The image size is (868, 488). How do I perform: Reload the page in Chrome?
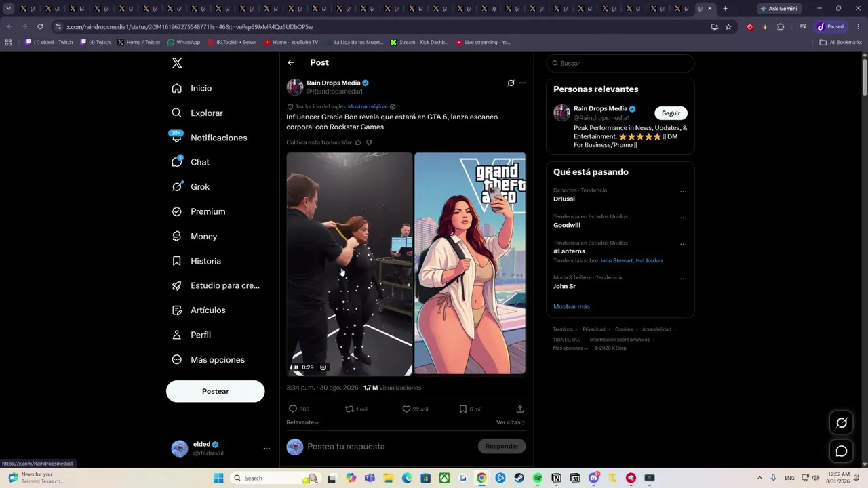[40, 27]
